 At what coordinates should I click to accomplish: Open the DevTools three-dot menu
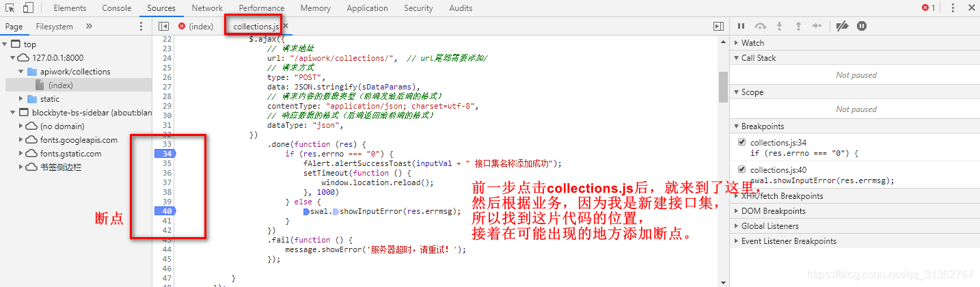(971, 8)
